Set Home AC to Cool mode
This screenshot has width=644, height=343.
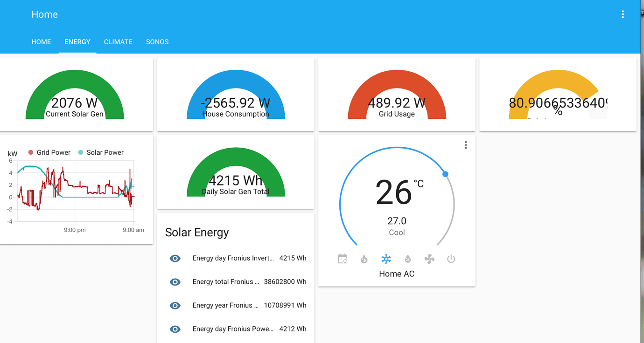(386, 259)
